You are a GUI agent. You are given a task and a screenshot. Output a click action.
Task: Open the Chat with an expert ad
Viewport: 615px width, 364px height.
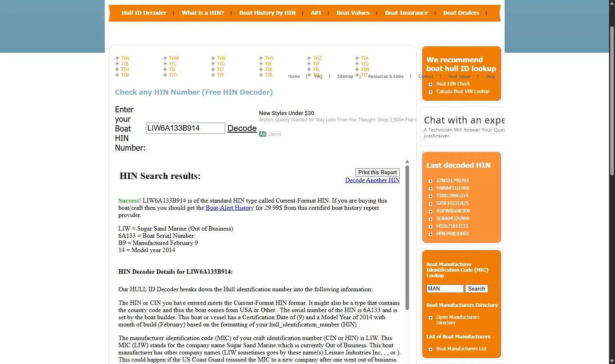[464, 120]
